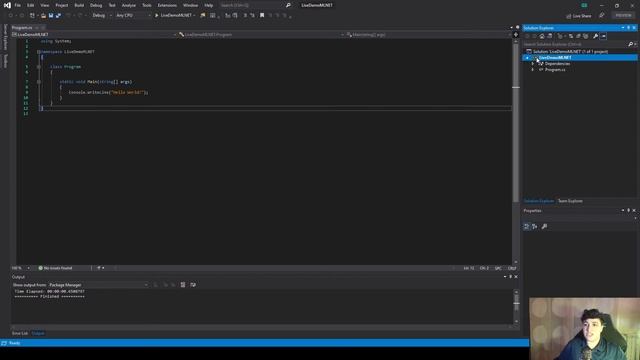
Task: Click the Categorized icon in Properties panel
Action: click(527, 227)
